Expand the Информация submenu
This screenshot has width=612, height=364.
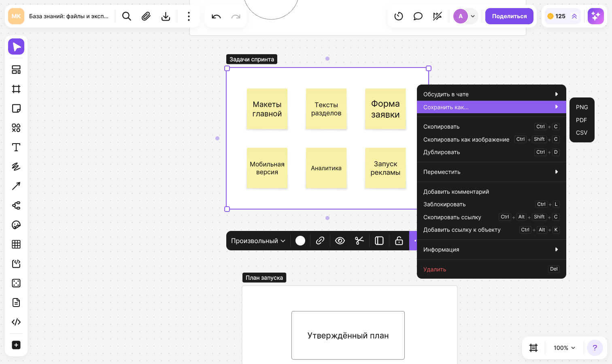pyautogui.click(x=491, y=250)
